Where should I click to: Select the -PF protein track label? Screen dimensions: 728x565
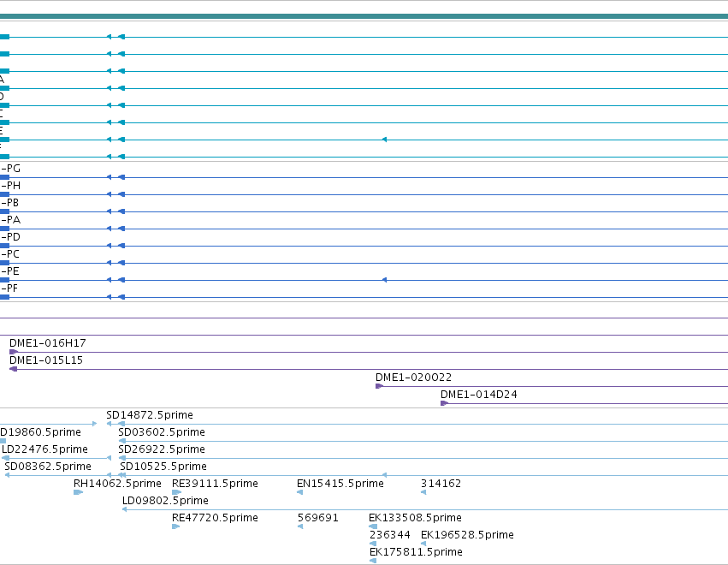pos(9,288)
